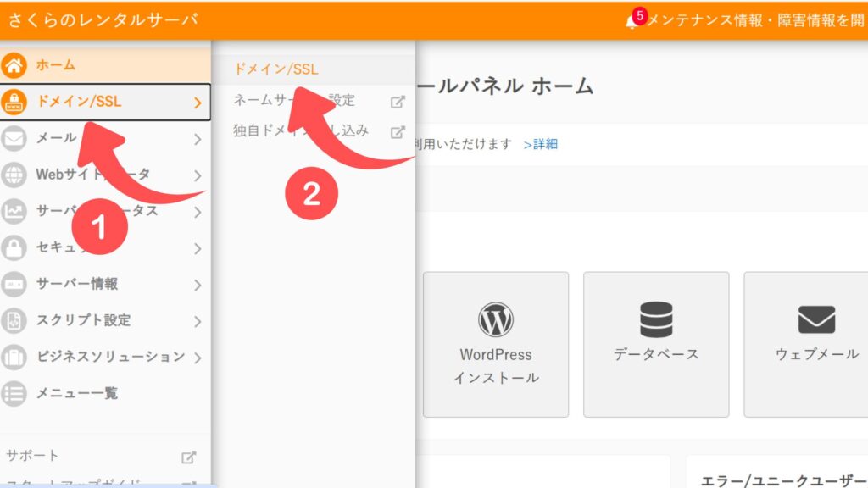The image size is (868, 488).
Task: Expand the ドメイン/SSL chevron arrow
Action: pyautogui.click(x=198, y=103)
